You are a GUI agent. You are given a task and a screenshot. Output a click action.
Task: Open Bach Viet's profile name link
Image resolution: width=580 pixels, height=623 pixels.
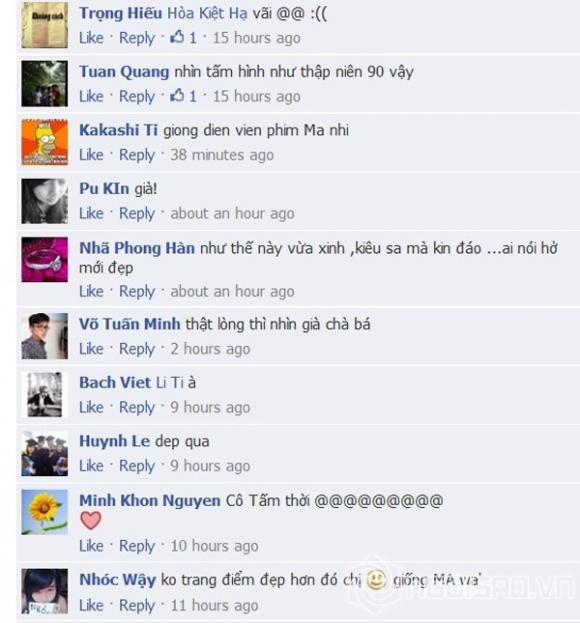coord(115,383)
